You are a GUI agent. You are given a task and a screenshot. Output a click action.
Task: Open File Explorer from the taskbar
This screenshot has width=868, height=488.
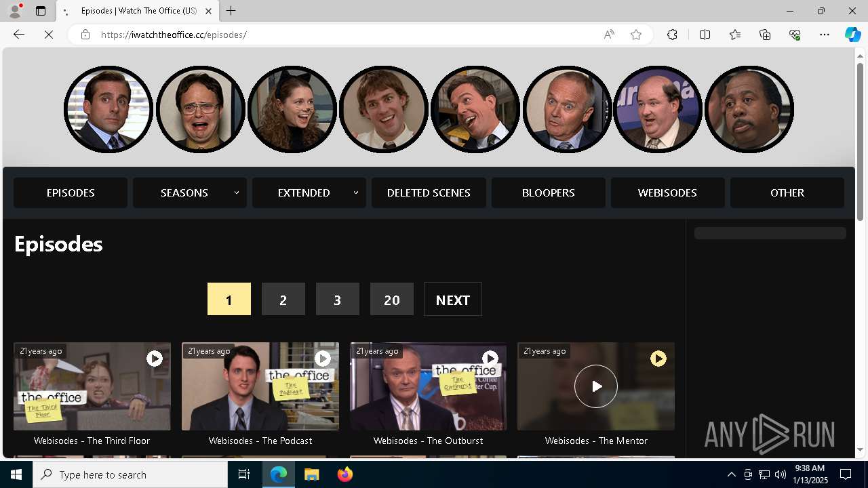(x=312, y=474)
